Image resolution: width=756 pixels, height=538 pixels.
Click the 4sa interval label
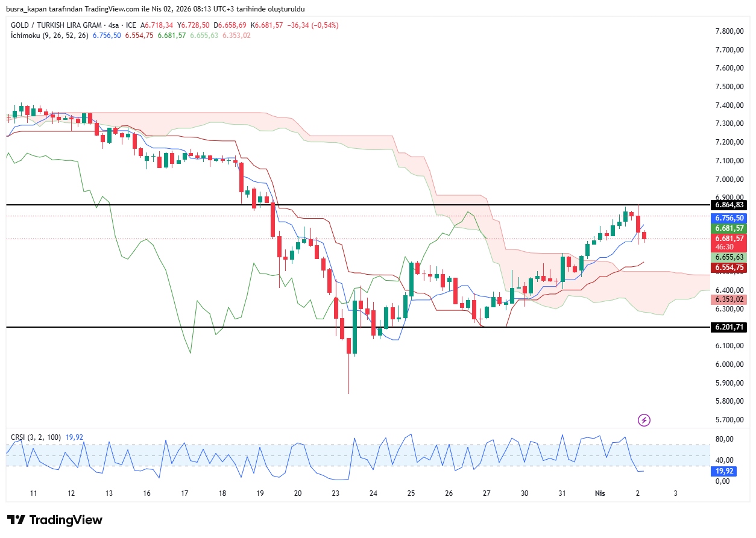click(x=112, y=25)
